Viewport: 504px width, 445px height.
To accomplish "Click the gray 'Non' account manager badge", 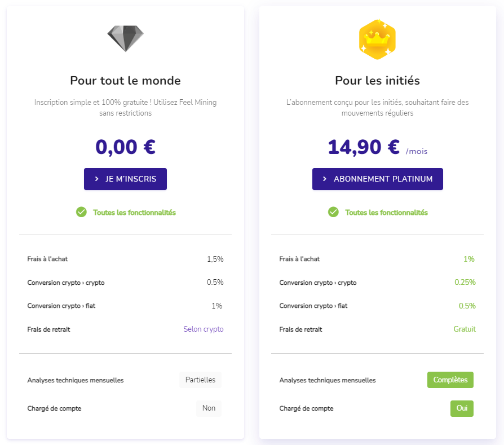I will pyautogui.click(x=209, y=408).
